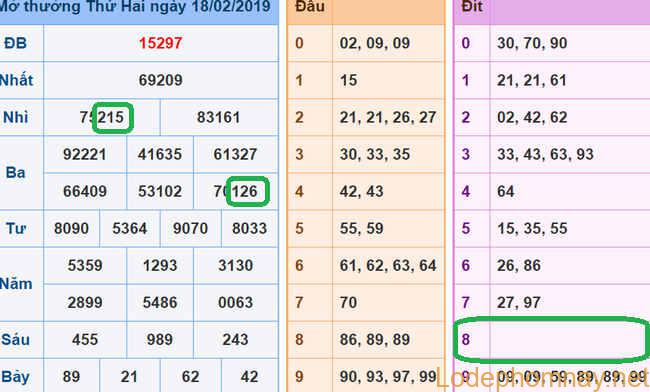Click Đầu row 6 values 61, 62, 63, 64
The image size is (650, 392).
pos(388,265)
